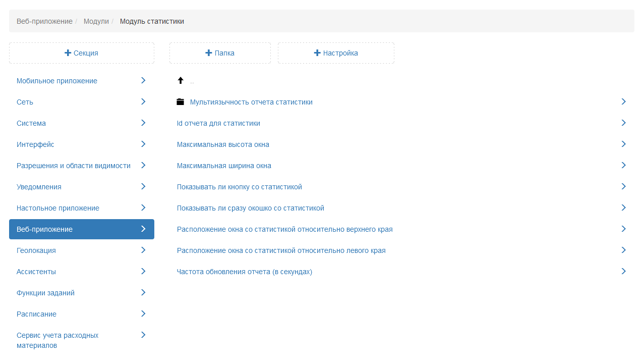
Task: Click the folder icon for Мультиязычность отчета статистики
Action: (181, 102)
